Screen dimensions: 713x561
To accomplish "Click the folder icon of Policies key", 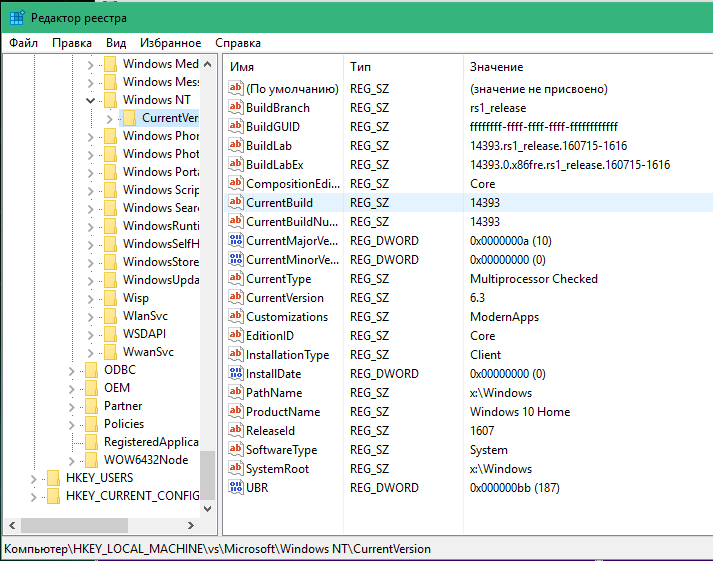I will [x=91, y=424].
